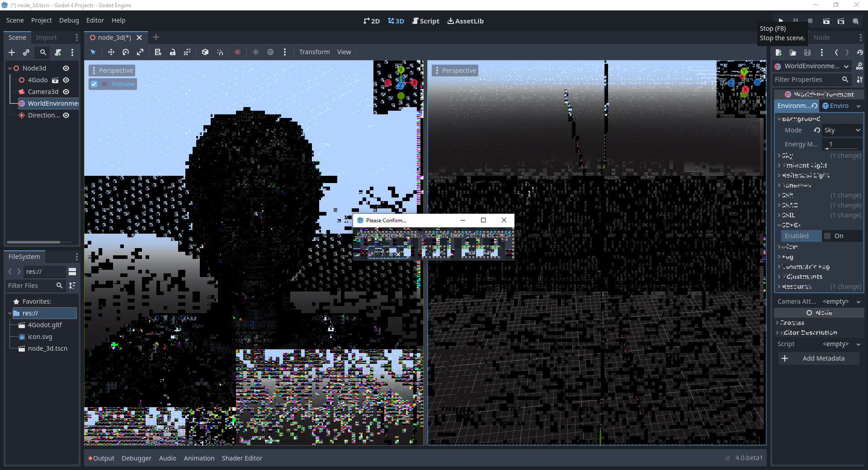The image size is (868, 470).
Task: Click the group selected nodes icon
Action: click(187, 52)
